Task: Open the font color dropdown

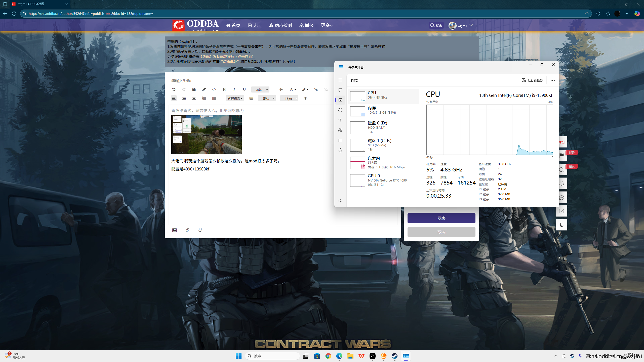Action: coord(292,89)
